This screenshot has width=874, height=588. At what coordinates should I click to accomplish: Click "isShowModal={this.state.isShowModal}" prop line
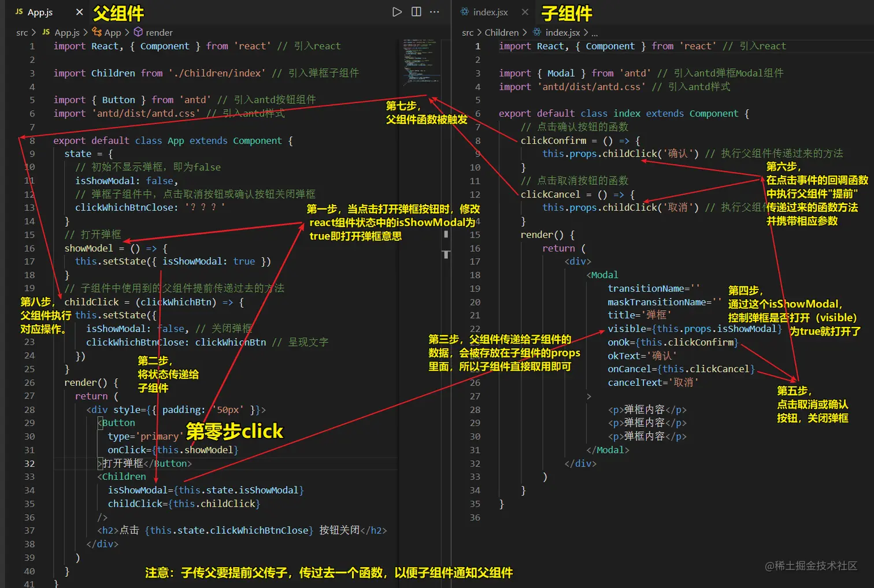(x=206, y=490)
